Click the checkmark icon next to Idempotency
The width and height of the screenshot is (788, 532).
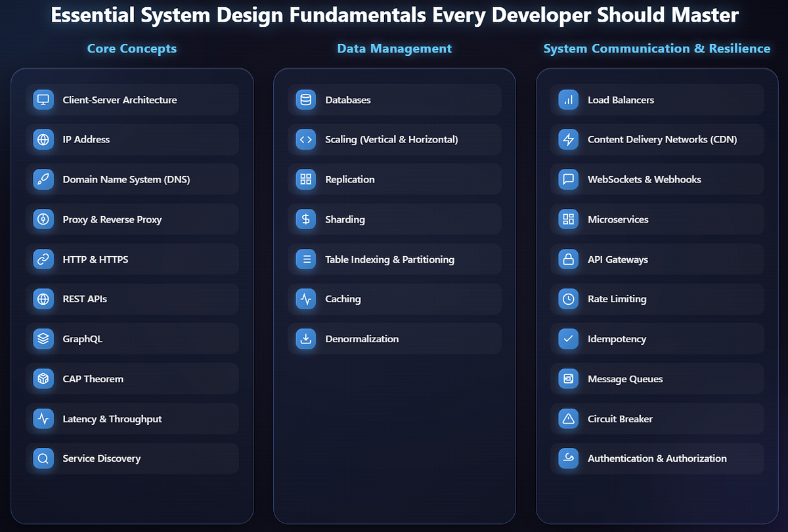pyautogui.click(x=568, y=339)
